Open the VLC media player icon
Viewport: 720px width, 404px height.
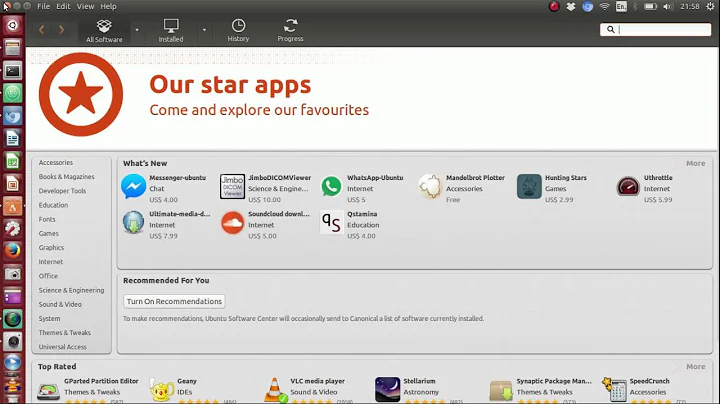tap(275, 391)
